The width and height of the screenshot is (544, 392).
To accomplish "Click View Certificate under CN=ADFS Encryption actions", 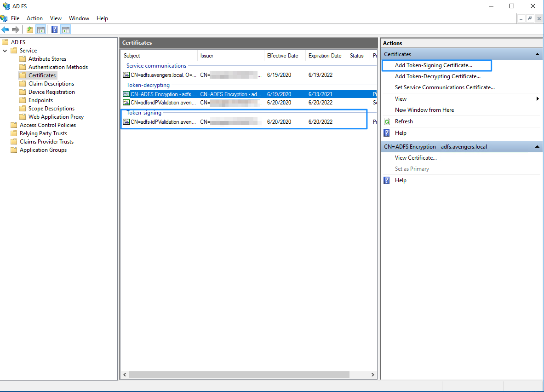I will [416, 157].
